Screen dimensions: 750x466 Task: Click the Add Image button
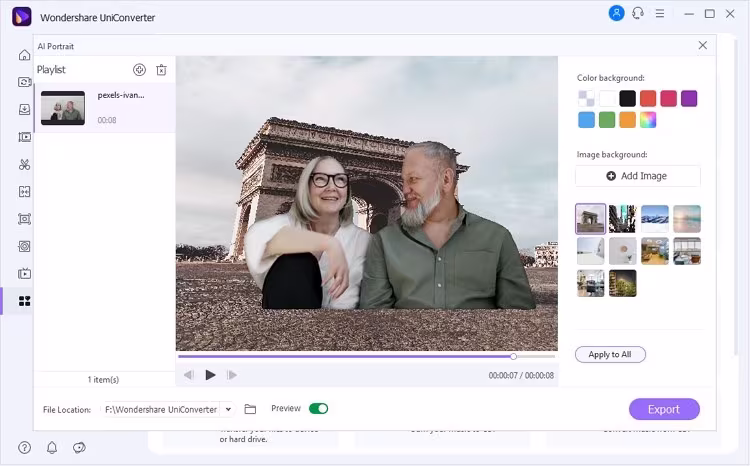pos(638,176)
